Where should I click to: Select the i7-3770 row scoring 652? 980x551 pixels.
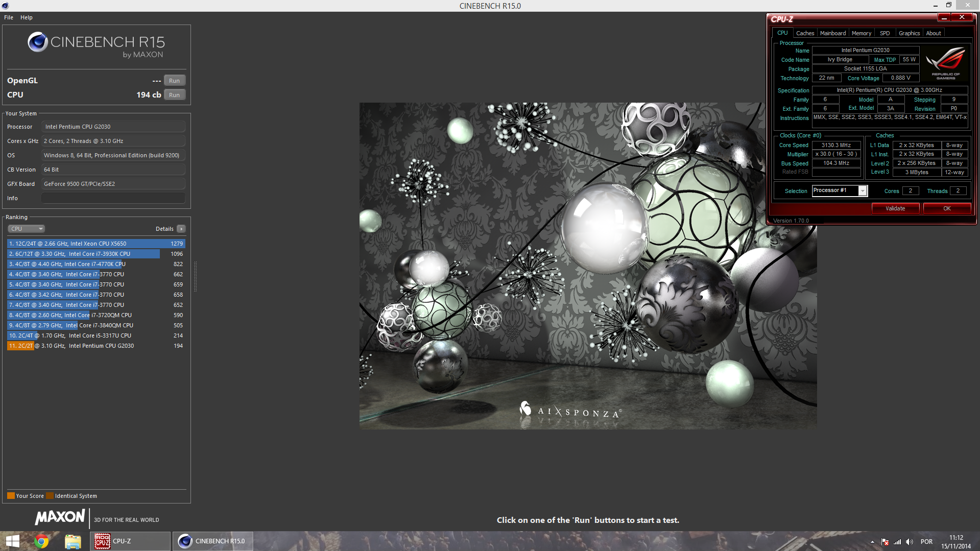pyautogui.click(x=96, y=305)
